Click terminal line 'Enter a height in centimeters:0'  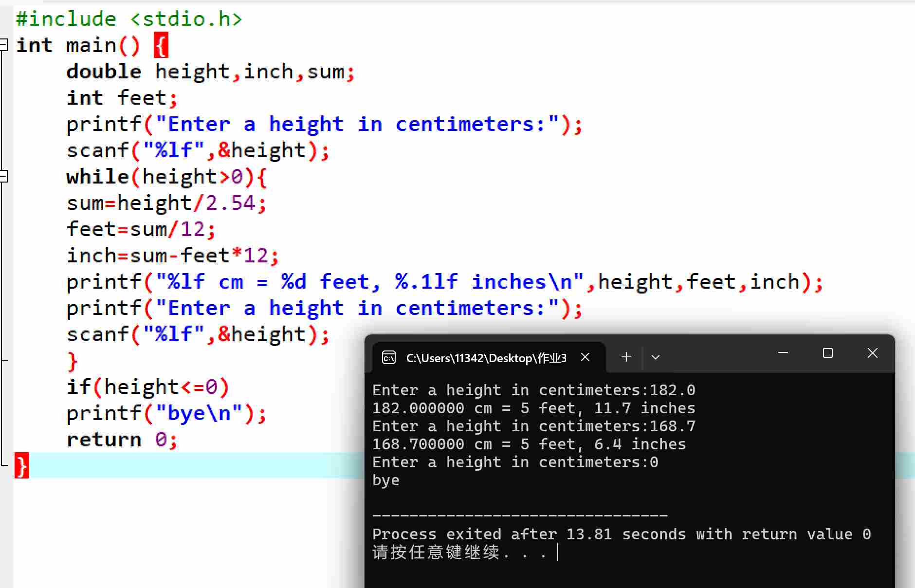coord(515,462)
